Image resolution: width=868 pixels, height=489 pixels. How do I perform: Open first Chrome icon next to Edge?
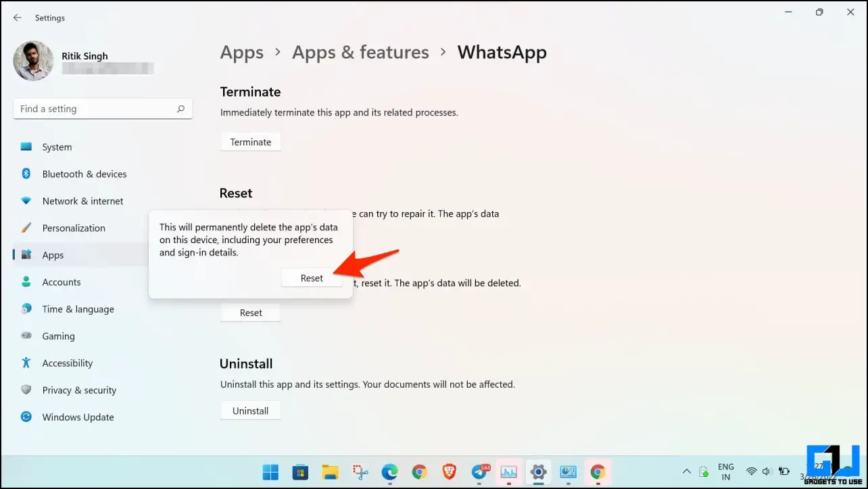pyautogui.click(x=419, y=471)
